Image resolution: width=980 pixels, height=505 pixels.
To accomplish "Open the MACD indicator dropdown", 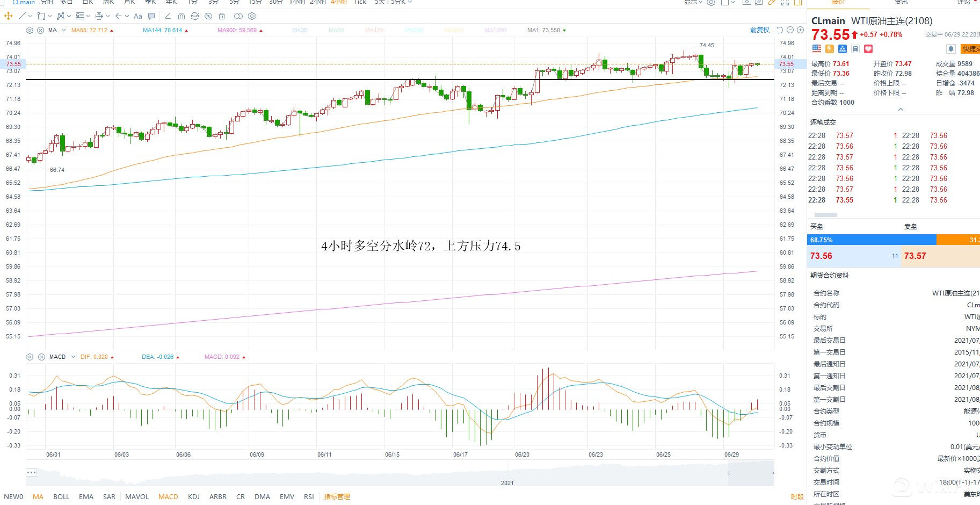I will (73, 357).
